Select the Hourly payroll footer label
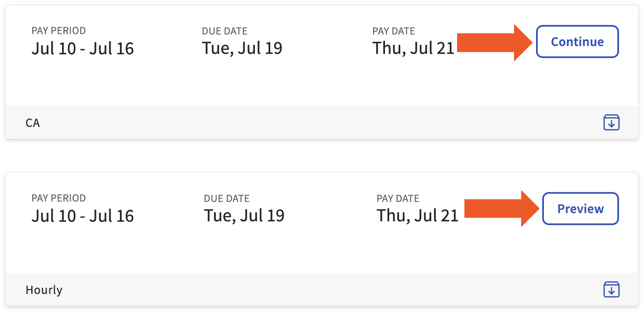The image size is (644, 312). (44, 290)
